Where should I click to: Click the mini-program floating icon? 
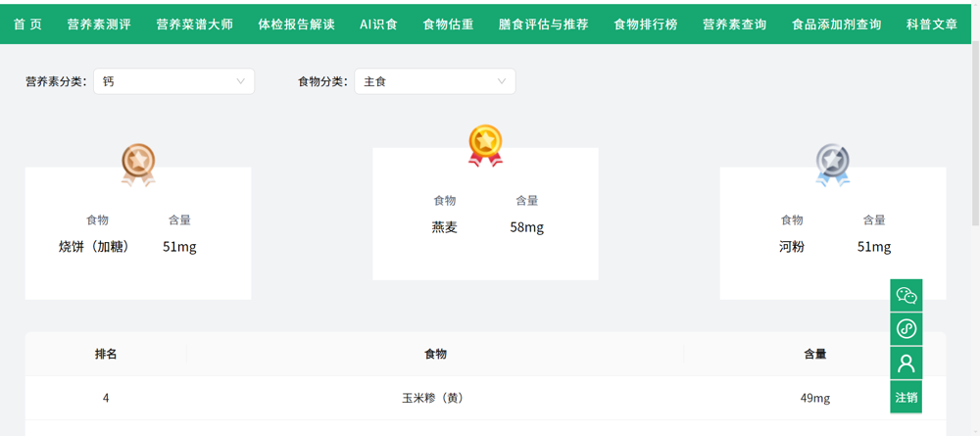pos(906,329)
